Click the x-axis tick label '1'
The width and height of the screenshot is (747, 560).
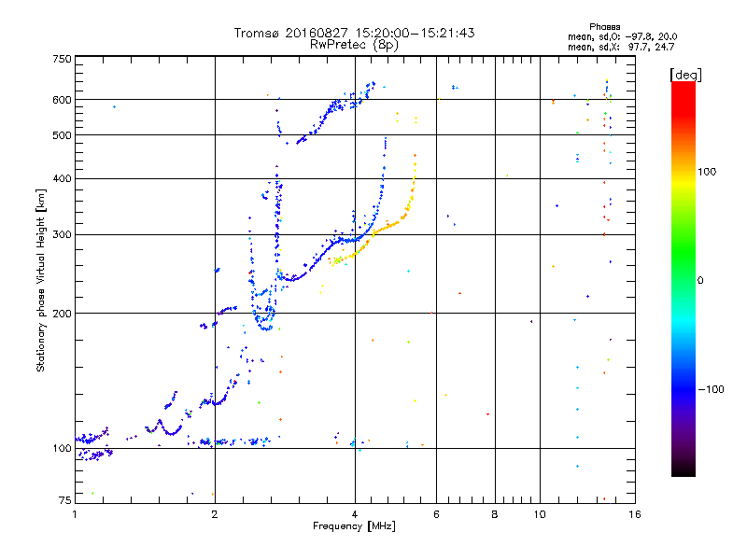click(75, 514)
